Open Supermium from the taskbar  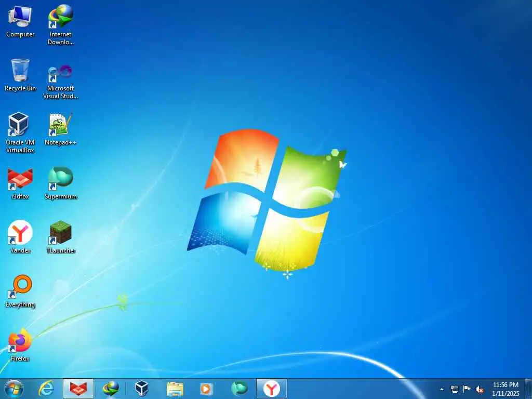click(239, 389)
